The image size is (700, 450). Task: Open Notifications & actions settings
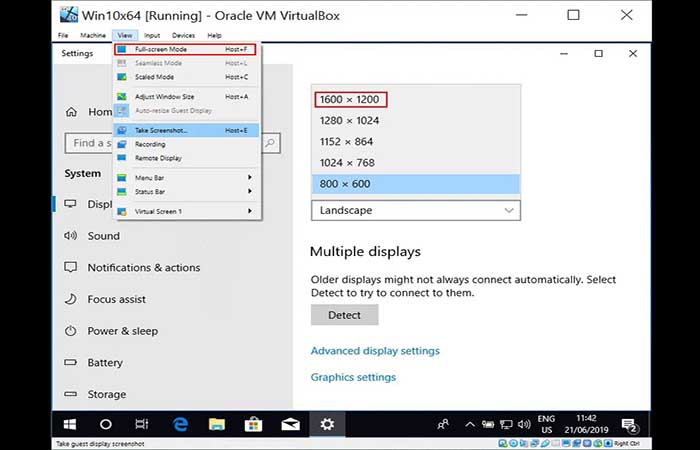click(133, 267)
